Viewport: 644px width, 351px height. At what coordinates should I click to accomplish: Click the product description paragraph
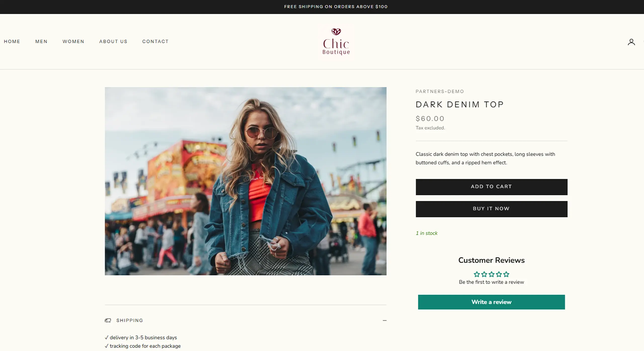[485, 158]
